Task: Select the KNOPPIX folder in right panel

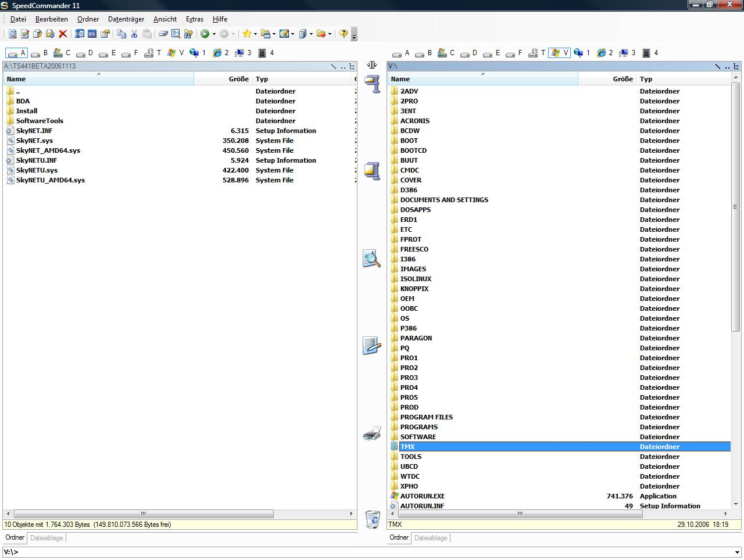Action: [x=414, y=289]
